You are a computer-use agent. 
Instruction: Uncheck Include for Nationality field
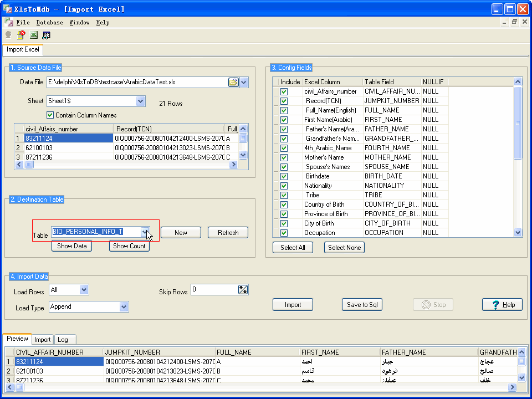(x=284, y=186)
